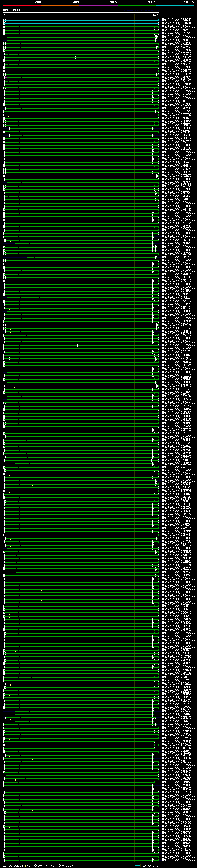Click hit label UniRef100_B9GT94
The width and height of the screenshot is (197, 868).
click(177, 132)
